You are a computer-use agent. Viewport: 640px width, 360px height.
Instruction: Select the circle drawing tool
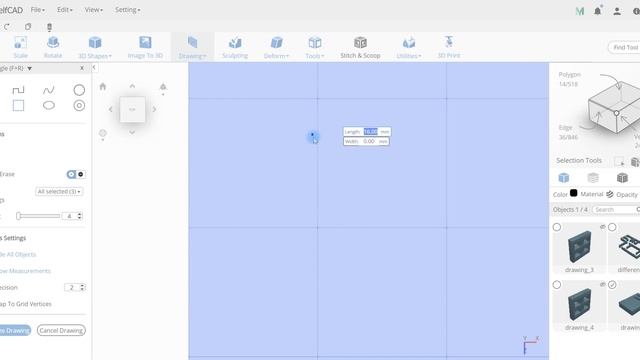(79, 90)
